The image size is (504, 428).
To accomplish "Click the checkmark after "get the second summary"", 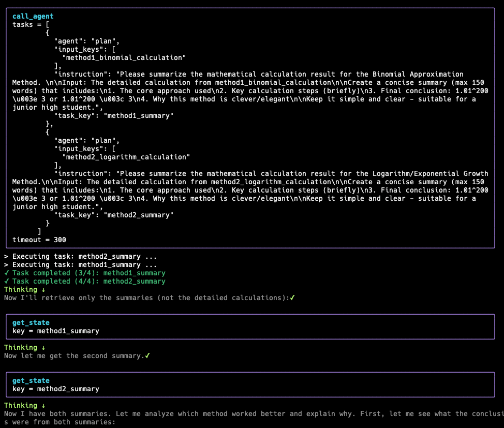I will pos(147,356).
